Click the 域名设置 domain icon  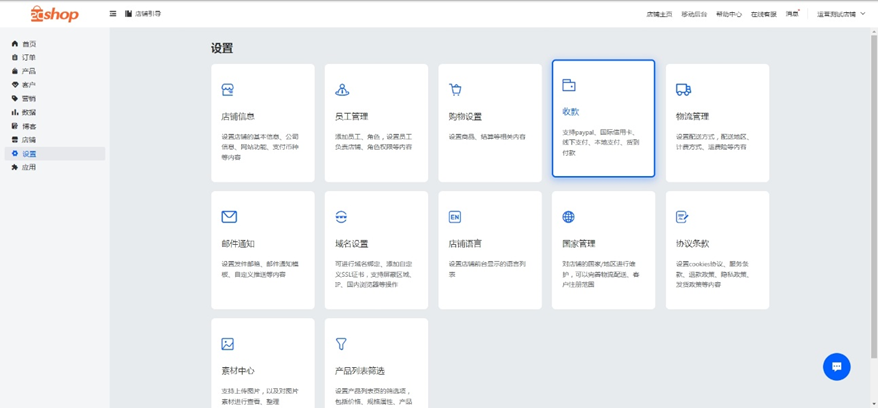click(342, 217)
